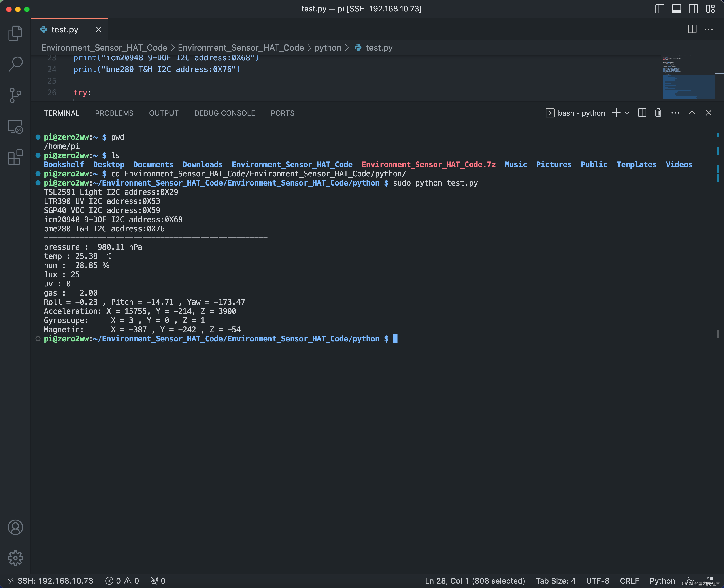
Task: Kill terminal with the trash icon
Action: point(658,113)
